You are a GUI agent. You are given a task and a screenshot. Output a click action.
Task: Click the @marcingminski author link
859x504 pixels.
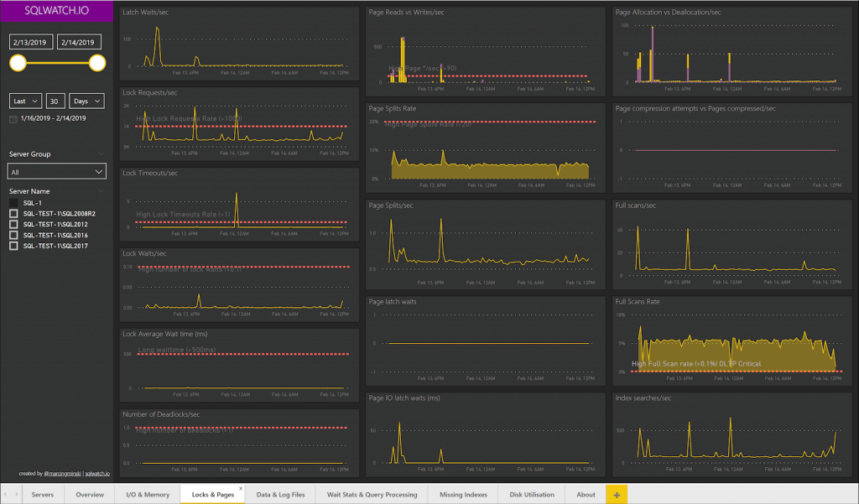point(62,472)
